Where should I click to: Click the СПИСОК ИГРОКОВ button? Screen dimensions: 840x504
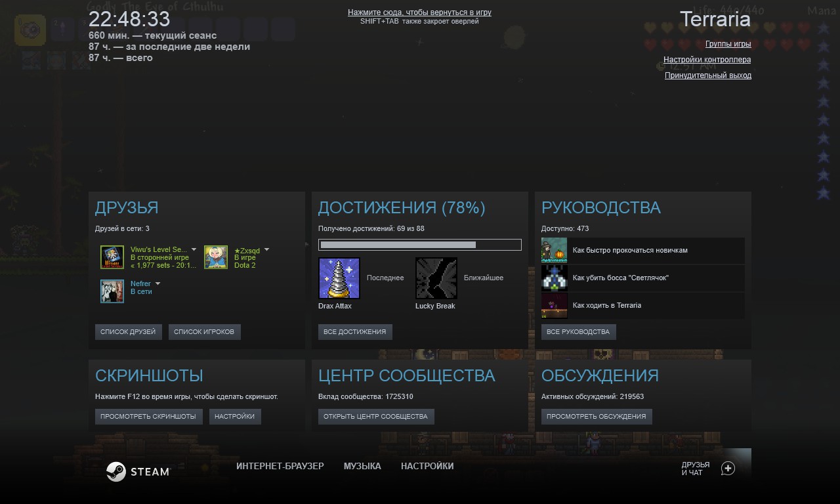[x=204, y=332]
